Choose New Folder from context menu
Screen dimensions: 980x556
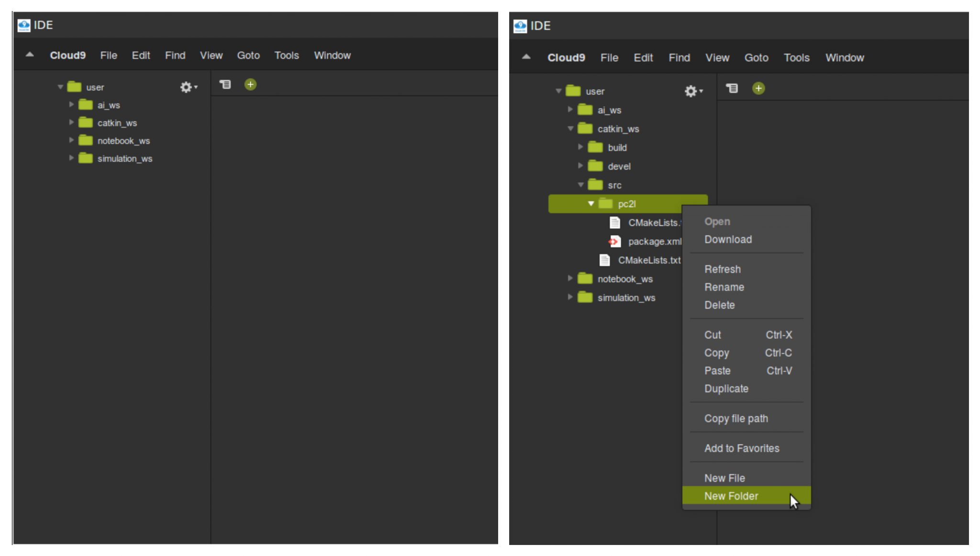click(x=731, y=496)
